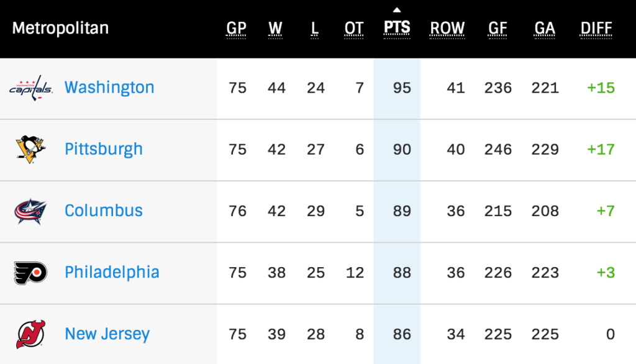The width and height of the screenshot is (636, 364).
Task: Sort by the W wins column
Action: [x=275, y=29]
